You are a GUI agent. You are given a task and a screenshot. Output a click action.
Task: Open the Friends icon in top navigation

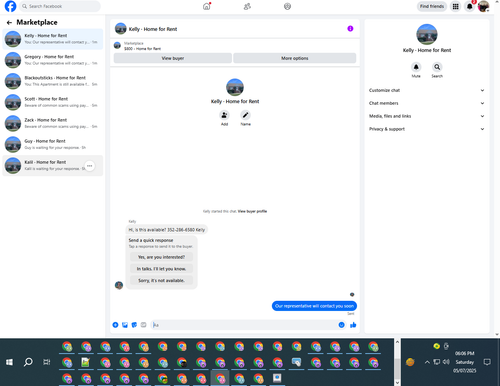[247, 6]
